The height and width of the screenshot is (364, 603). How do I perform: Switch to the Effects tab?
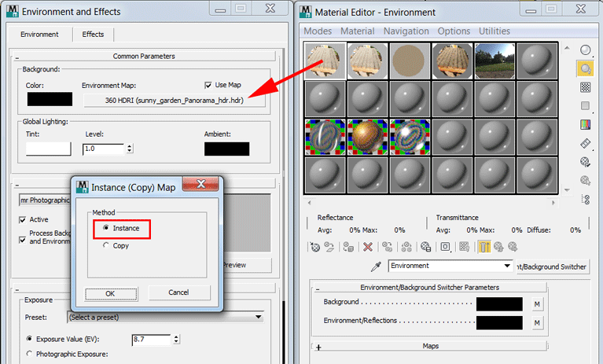pyautogui.click(x=93, y=35)
